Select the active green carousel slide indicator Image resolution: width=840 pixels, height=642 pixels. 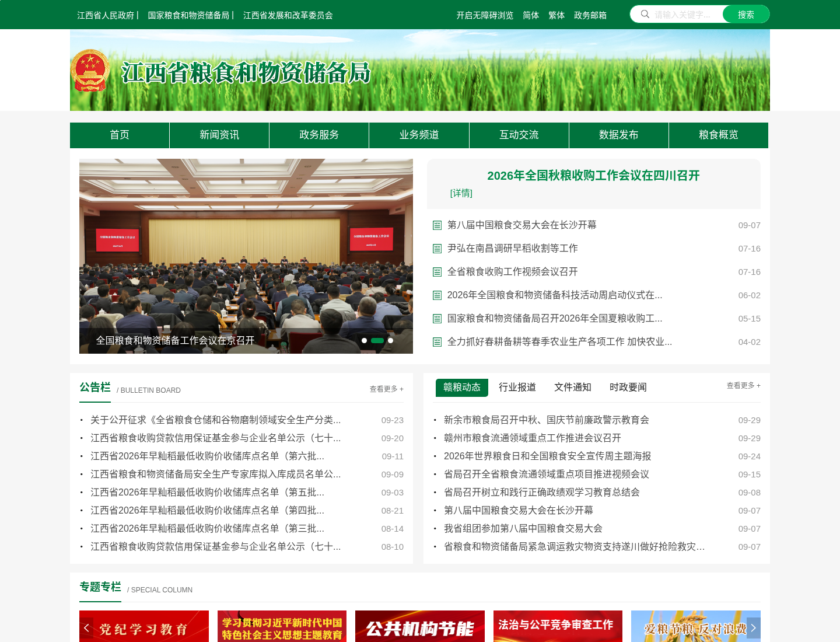point(377,340)
